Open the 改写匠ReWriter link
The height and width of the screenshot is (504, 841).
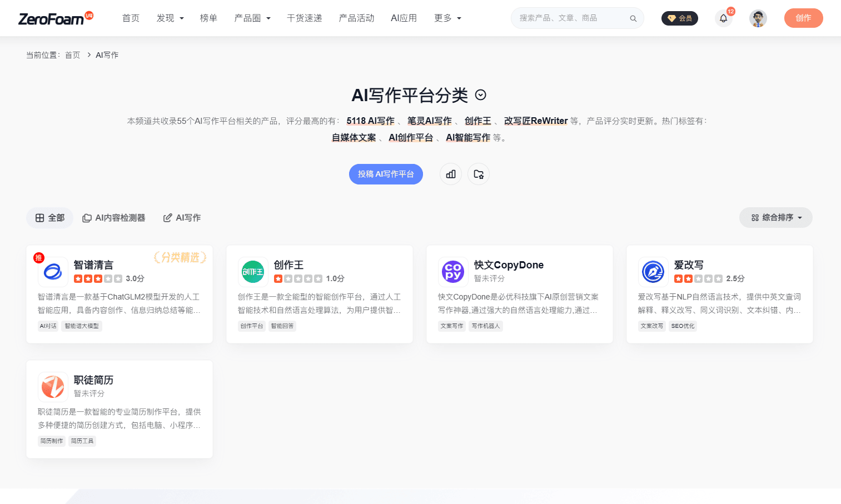click(x=536, y=121)
